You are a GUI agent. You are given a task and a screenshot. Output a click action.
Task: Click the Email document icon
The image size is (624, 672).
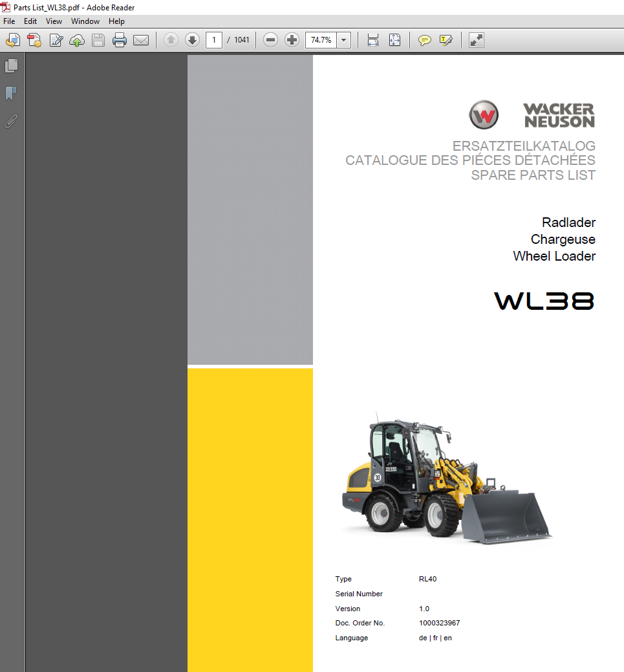[x=141, y=39]
